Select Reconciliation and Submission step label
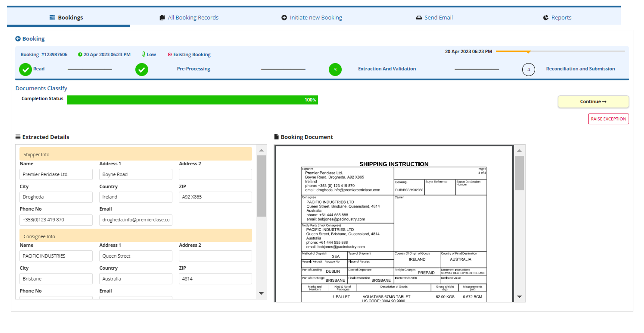This screenshot has height=333, width=644. [580, 69]
